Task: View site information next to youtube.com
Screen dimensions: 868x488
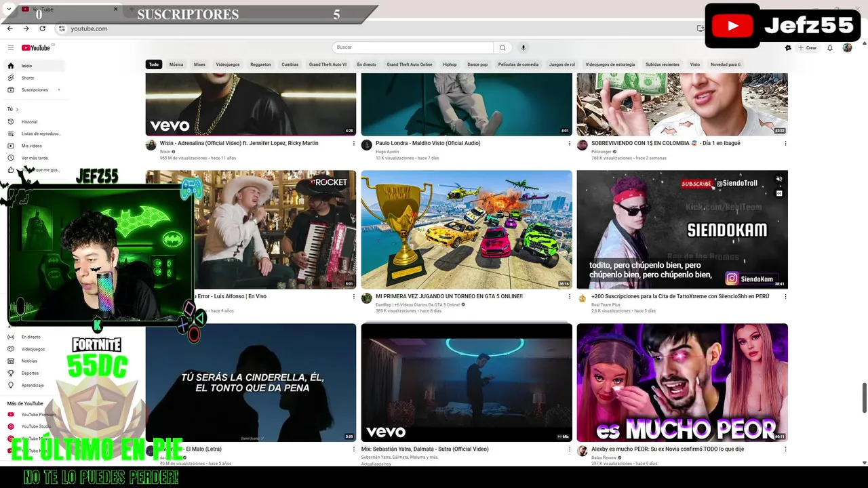Action: pos(62,28)
